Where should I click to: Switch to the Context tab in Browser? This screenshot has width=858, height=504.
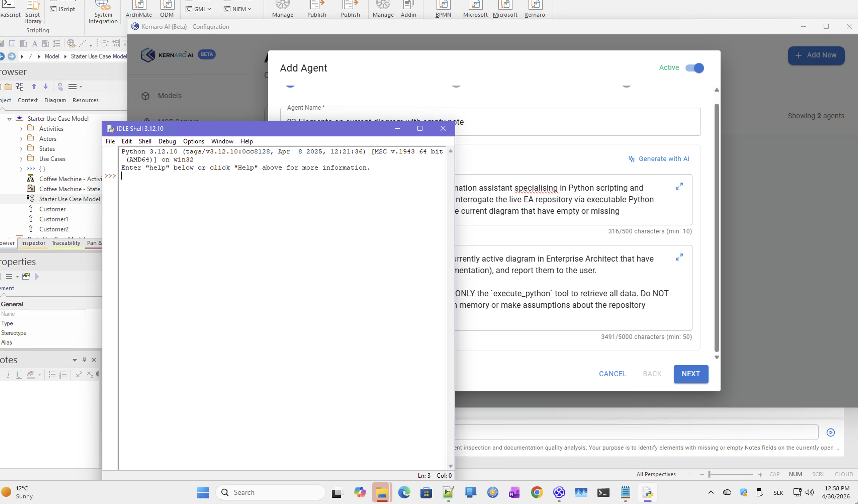click(28, 100)
